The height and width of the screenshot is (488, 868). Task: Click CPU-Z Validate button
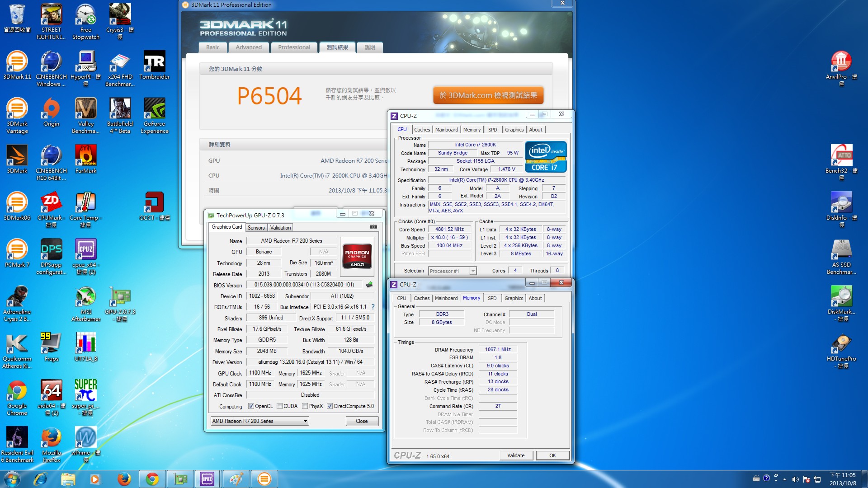(x=516, y=455)
